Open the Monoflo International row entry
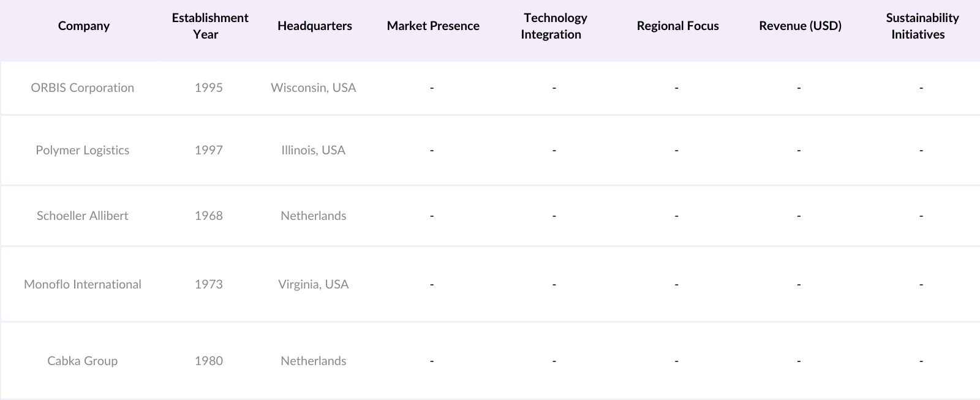This screenshot has height=400, width=980. [x=83, y=284]
